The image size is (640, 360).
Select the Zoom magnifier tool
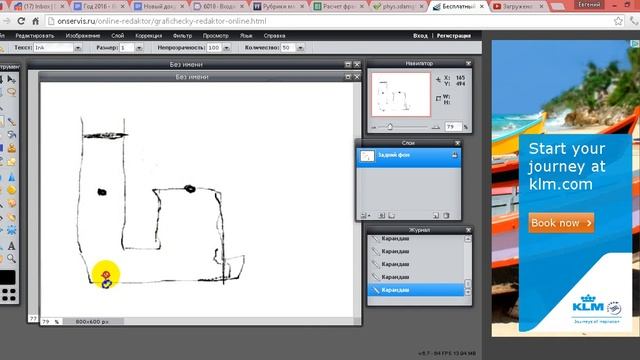tap(12, 258)
